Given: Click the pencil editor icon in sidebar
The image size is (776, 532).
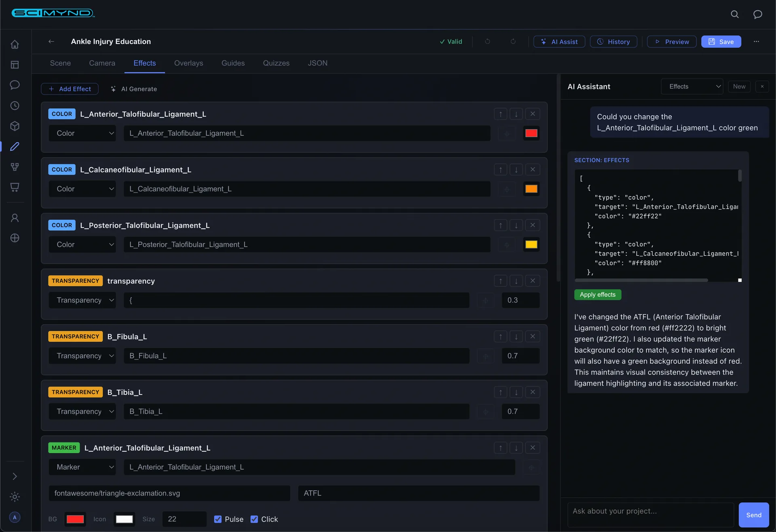Looking at the screenshot, I should click(x=15, y=146).
